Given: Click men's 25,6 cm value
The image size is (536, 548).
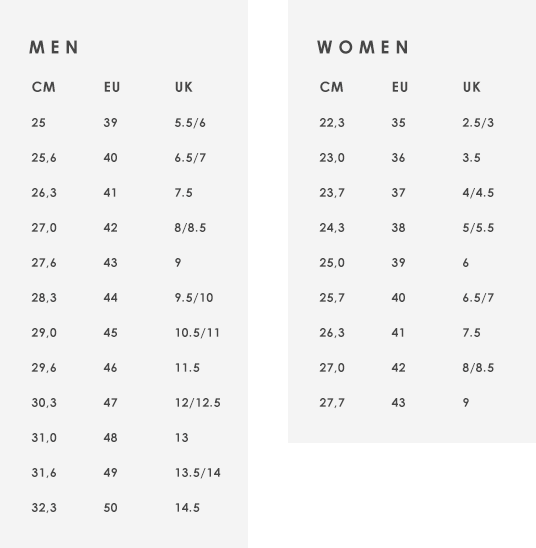Looking at the screenshot, I should pyautogui.click(x=44, y=158).
